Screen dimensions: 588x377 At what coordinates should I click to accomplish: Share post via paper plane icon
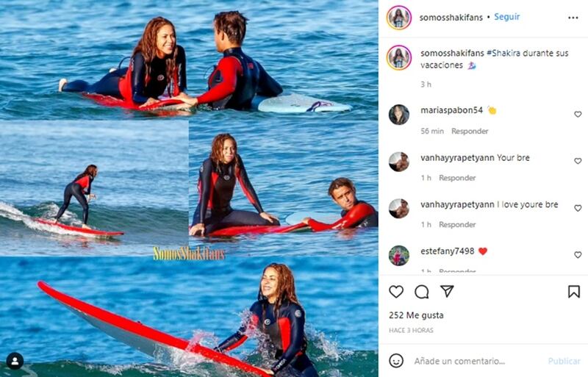tap(447, 291)
